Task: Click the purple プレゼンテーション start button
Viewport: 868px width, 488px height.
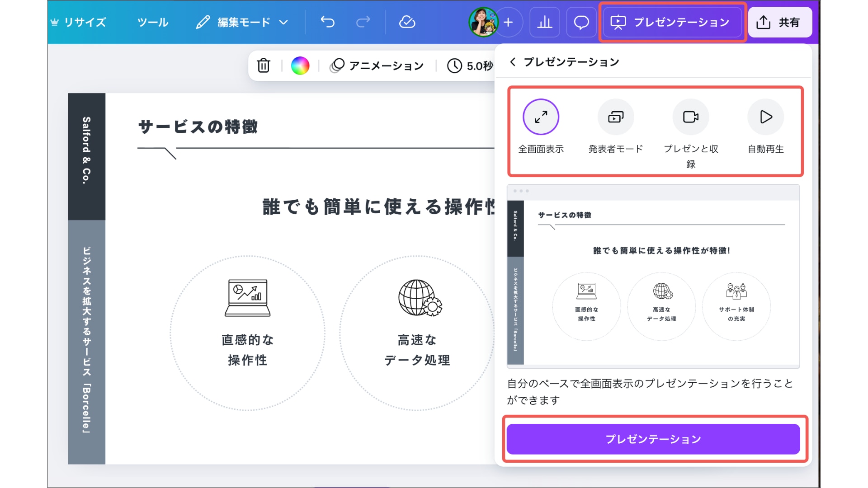Action: 653,439
